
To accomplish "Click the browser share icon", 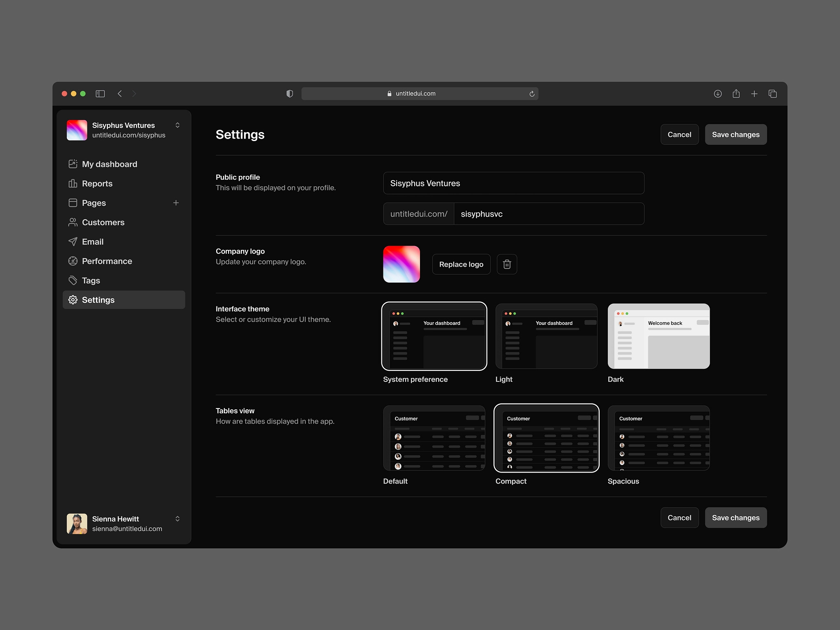I will (736, 94).
